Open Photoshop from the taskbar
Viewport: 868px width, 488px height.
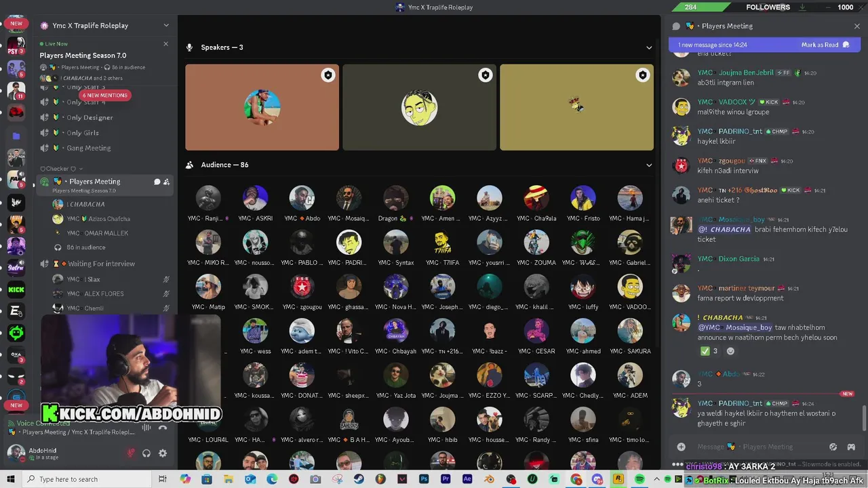tap(424, 479)
